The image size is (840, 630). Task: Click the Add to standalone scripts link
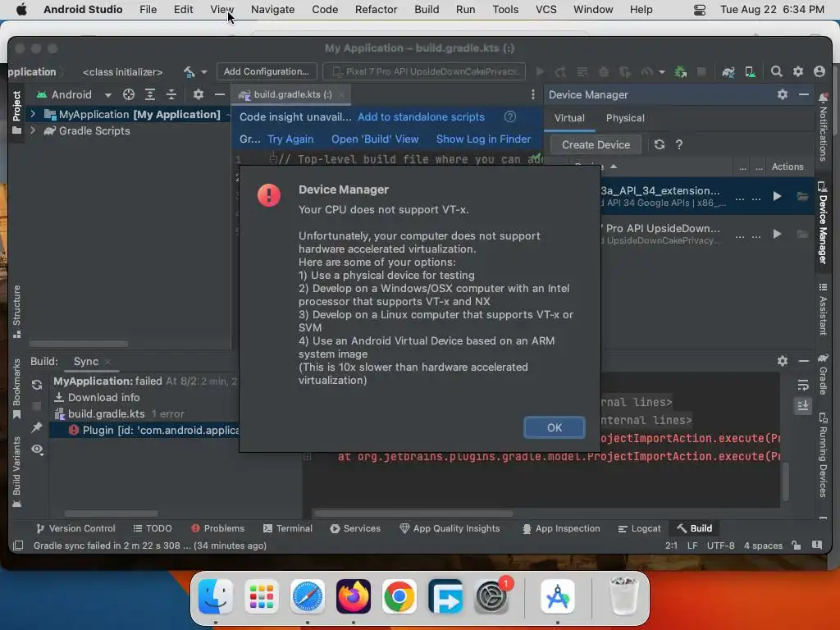point(421,116)
